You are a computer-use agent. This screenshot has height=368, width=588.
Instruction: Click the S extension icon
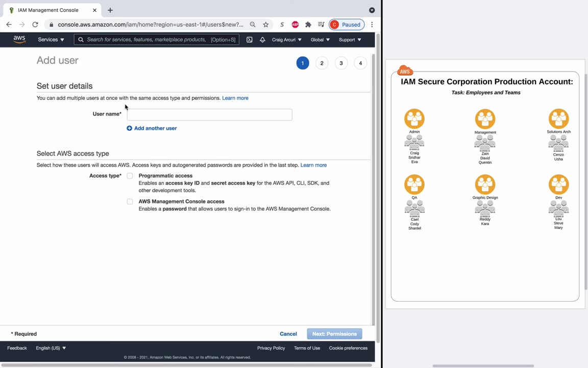tap(282, 25)
